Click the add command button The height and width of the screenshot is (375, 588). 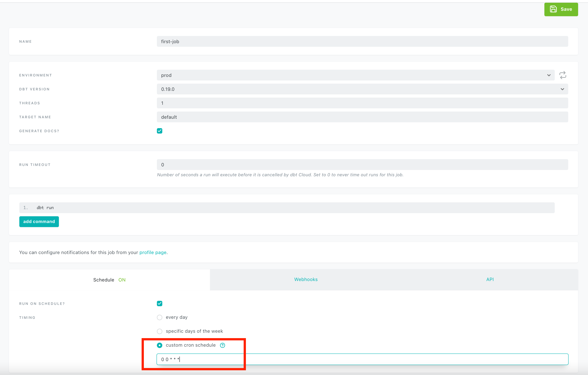point(39,222)
